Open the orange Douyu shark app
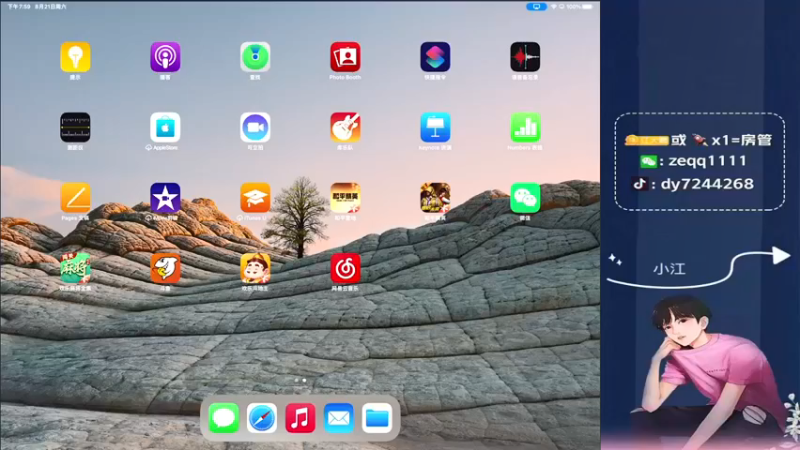The width and height of the screenshot is (800, 450). click(165, 268)
